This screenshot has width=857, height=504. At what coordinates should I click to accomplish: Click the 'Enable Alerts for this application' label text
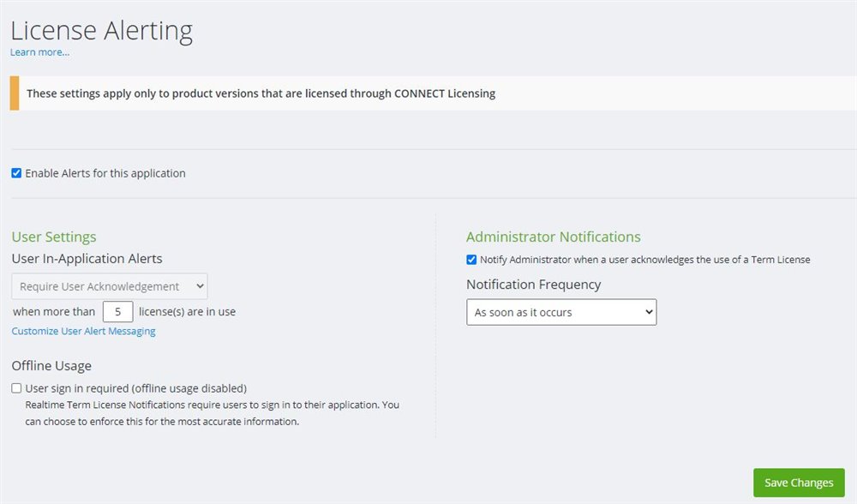pos(105,173)
